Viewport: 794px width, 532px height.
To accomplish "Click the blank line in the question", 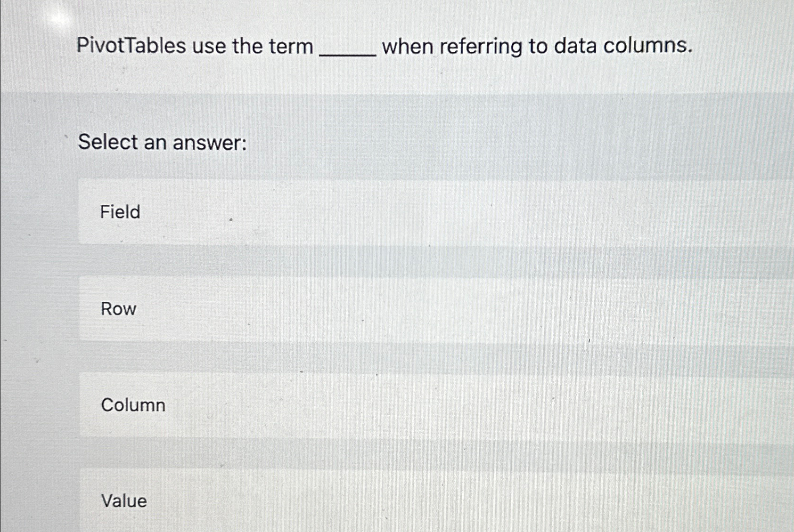I will 346,49.
